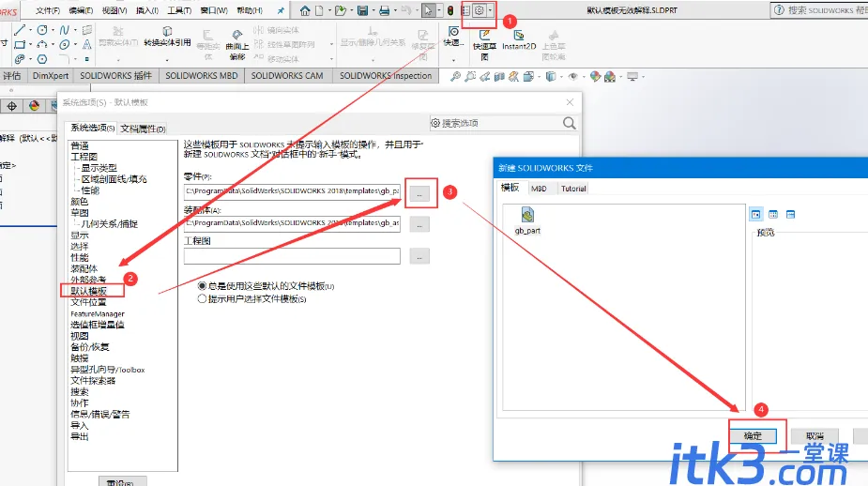Click the Print icon

pos(384,10)
